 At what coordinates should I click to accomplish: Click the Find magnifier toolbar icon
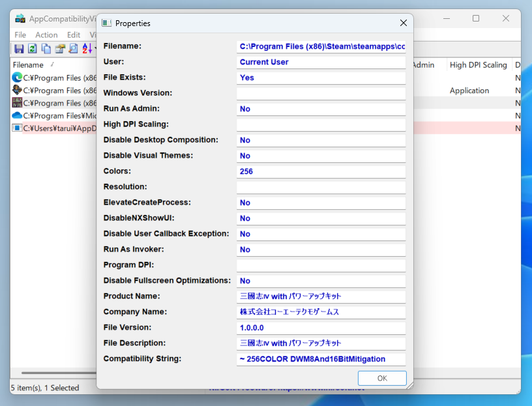(x=73, y=49)
